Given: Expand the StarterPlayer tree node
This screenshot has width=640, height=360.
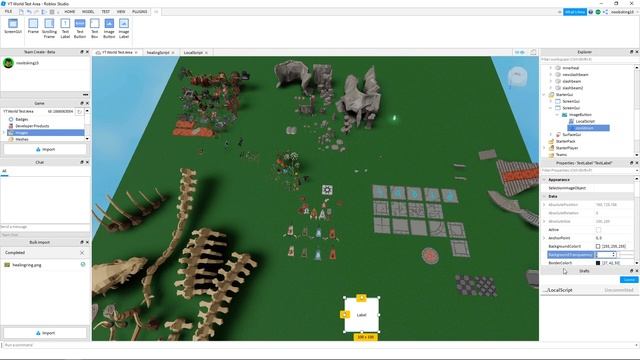Looking at the screenshot, I should tap(544, 148).
